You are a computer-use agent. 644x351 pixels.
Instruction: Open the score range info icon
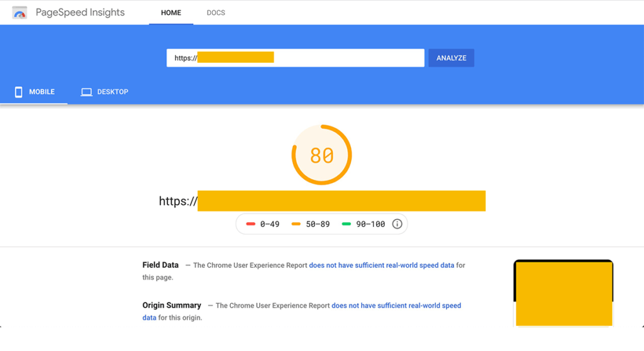click(397, 224)
